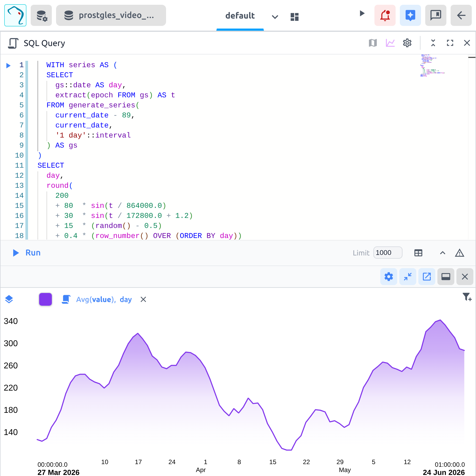476x476 pixels.
Task: Click the row_number() text on line 18
Action: pyautogui.click(x=122, y=236)
